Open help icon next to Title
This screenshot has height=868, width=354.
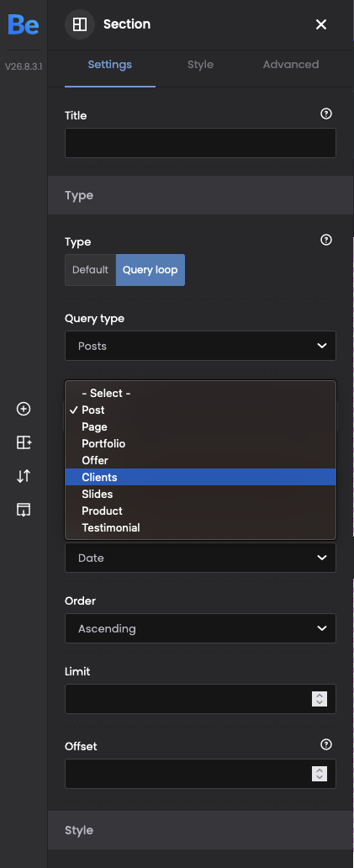326,114
